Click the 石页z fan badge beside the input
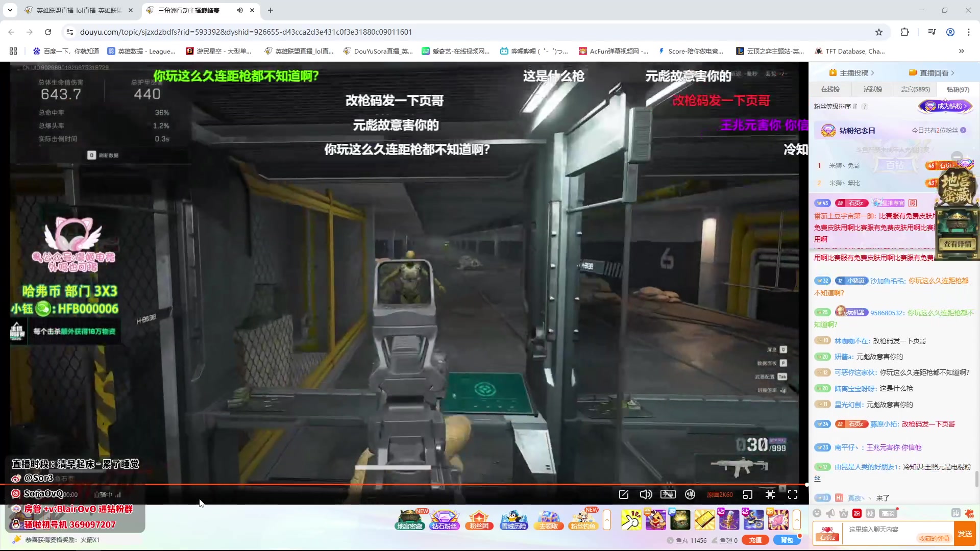Image resolution: width=980 pixels, height=551 pixels. click(827, 534)
